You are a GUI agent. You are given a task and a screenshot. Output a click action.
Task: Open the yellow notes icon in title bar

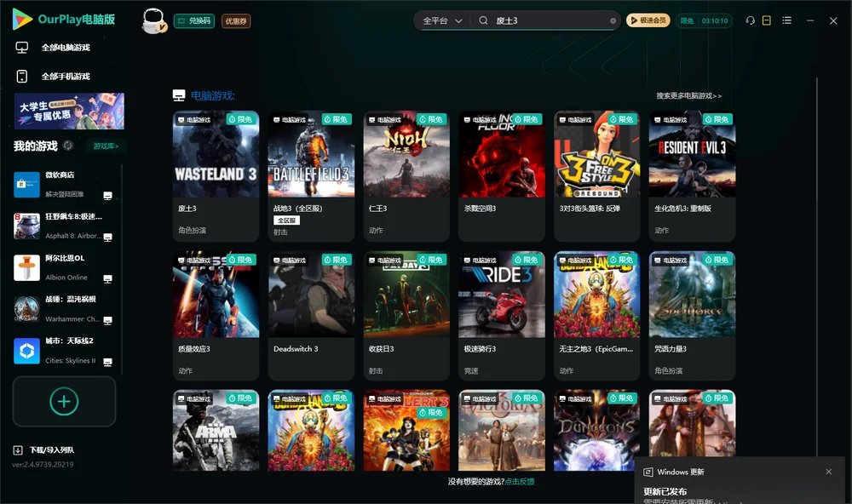coord(767,20)
